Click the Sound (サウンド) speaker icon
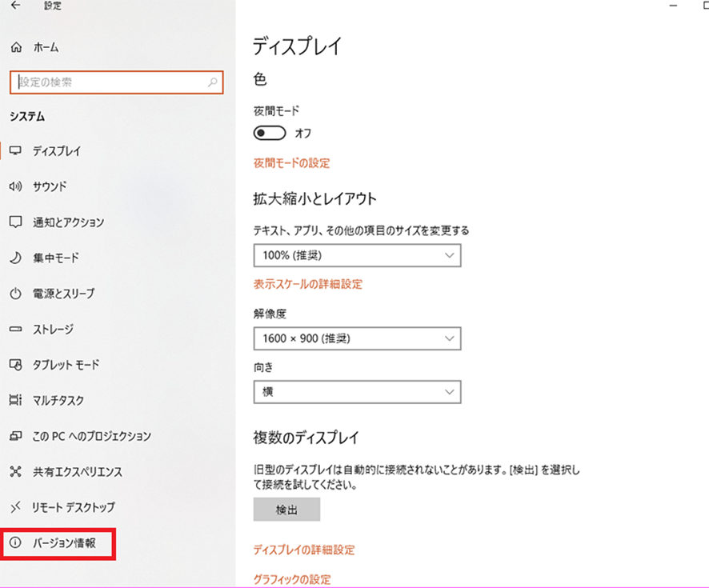Image resolution: width=709 pixels, height=588 pixels. pos(15,186)
